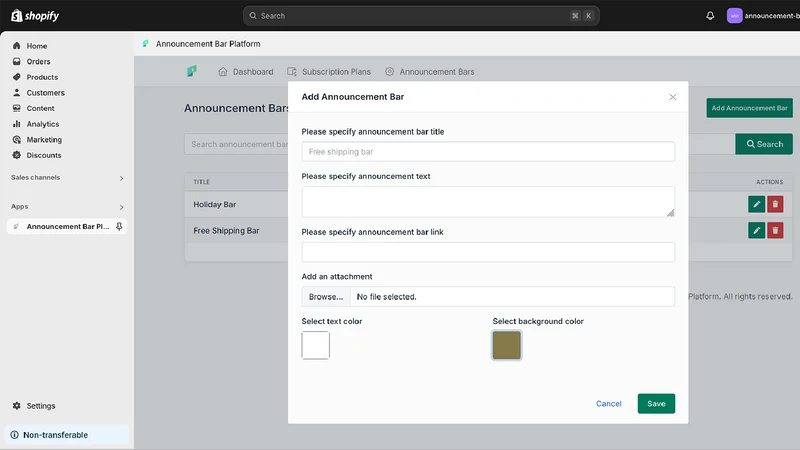Screen dimensions: 800x450
Task: Open the olive background color swatch
Action: [507, 345]
